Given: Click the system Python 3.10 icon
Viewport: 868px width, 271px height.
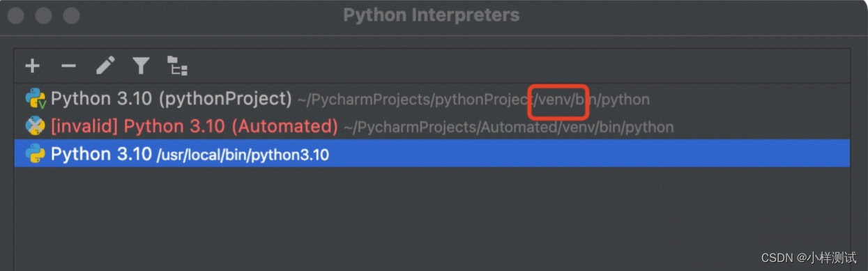Looking at the screenshot, I should click(36, 154).
